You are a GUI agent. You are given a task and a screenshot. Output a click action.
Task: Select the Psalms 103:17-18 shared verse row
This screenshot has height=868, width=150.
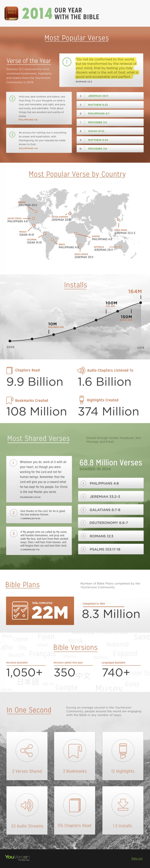tap(111, 549)
